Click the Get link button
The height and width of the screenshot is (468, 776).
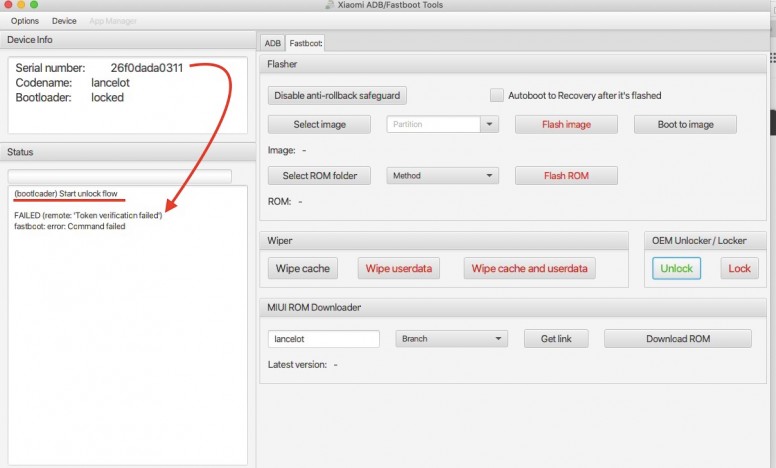556,339
